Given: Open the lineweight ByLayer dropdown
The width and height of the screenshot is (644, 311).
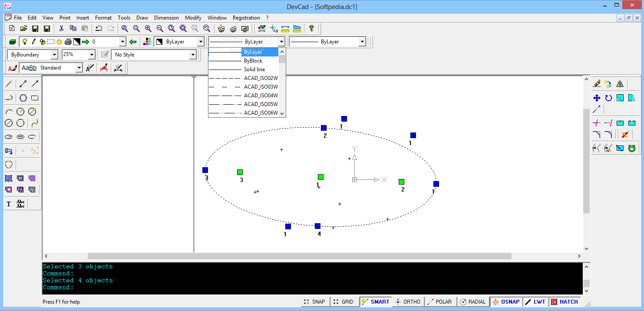Looking at the screenshot, I should pyautogui.click(x=362, y=42).
